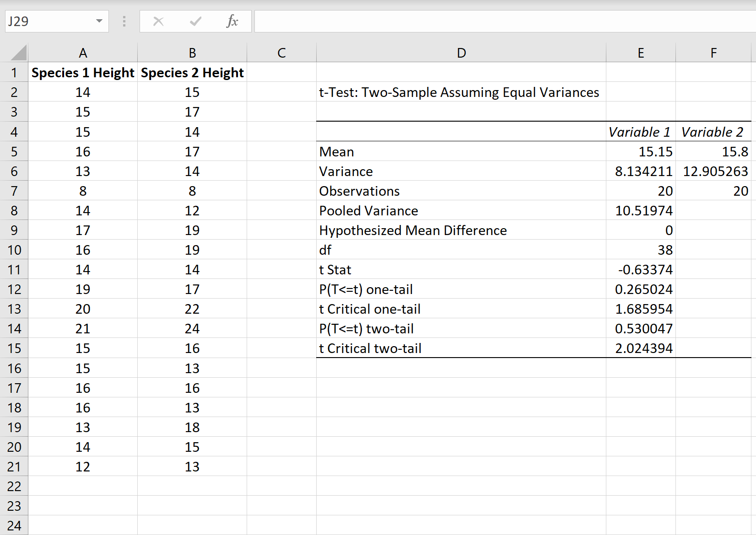756x535 pixels.
Task: Select the df value 38 cell
Action: (x=641, y=250)
